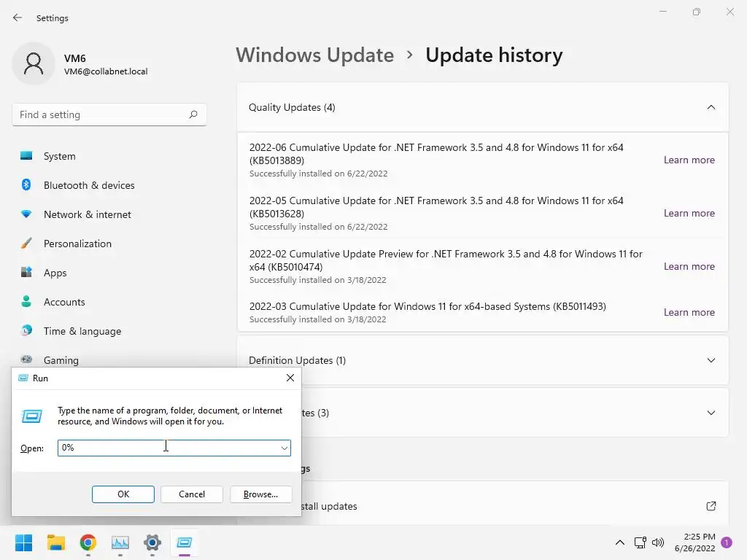Open the Gaming controller icon

pyautogui.click(x=26, y=359)
